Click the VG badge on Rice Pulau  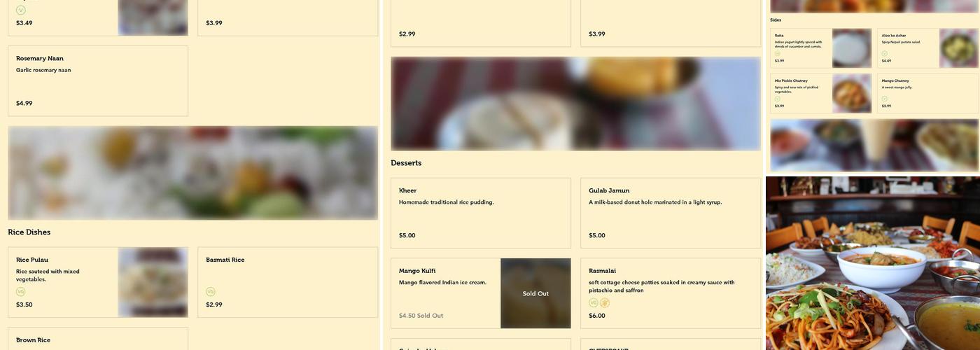coord(20,292)
